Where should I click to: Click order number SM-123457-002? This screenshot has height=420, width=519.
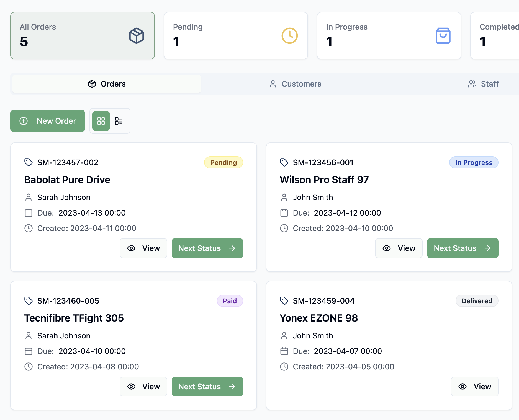[x=68, y=162]
